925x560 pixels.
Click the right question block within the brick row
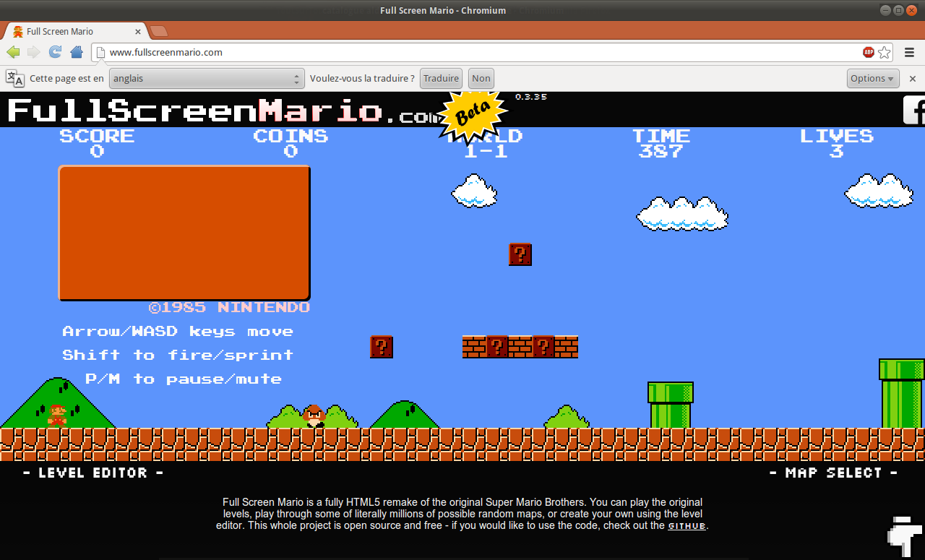tap(543, 347)
